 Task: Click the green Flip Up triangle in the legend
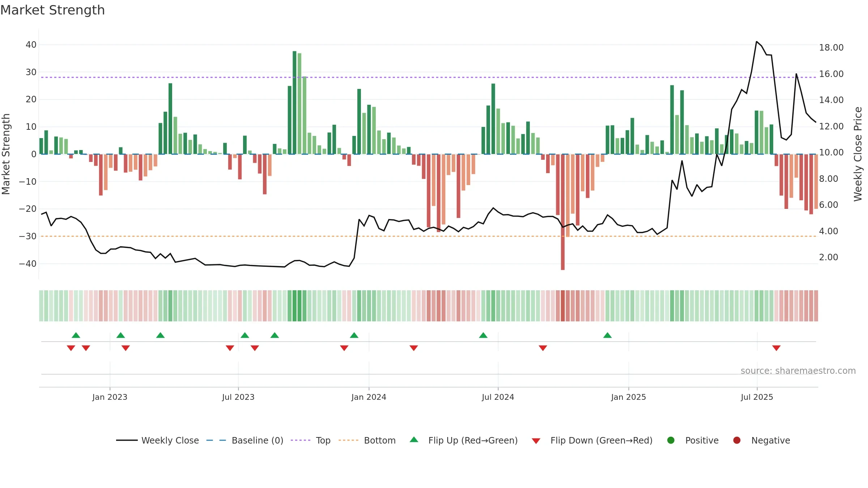point(414,440)
